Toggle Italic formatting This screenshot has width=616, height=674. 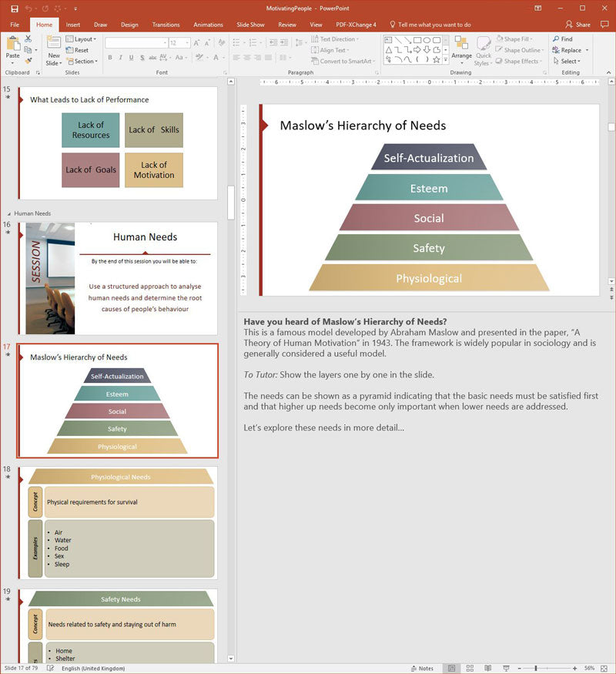tap(120, 58)
